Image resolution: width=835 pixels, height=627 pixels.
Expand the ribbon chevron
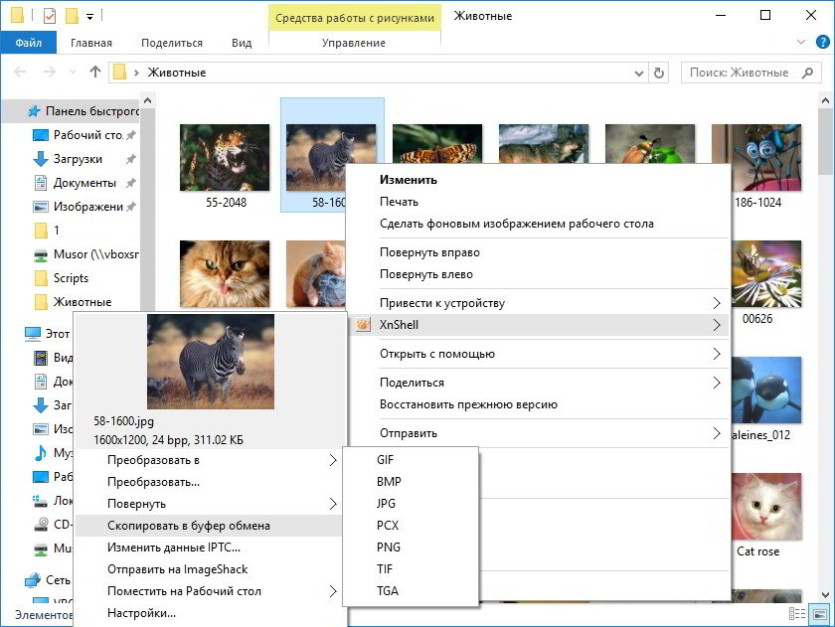(x=800, y=42)
